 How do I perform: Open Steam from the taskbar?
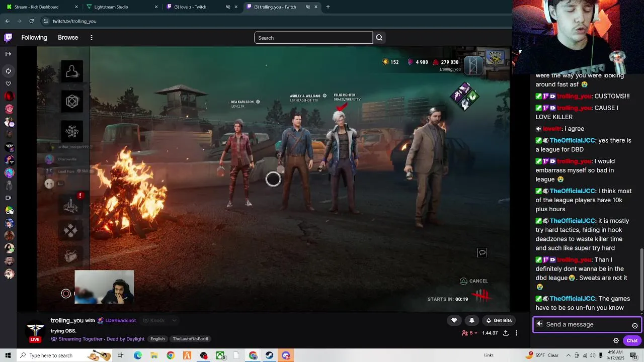coord(270,355)
